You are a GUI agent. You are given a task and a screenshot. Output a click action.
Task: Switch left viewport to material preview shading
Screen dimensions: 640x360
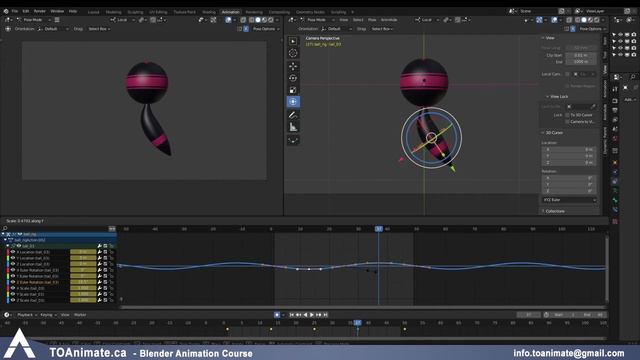click(264, 20)
